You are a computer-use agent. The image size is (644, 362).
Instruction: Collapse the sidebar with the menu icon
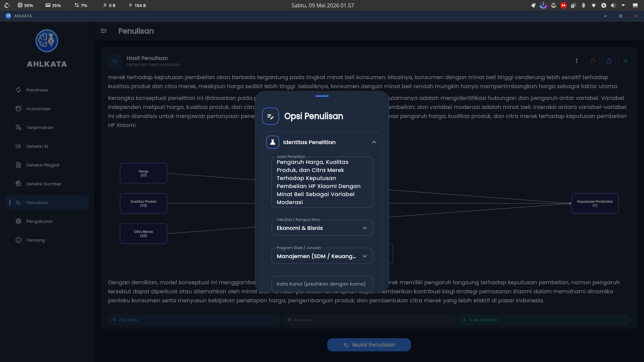[x=104, y=31]
